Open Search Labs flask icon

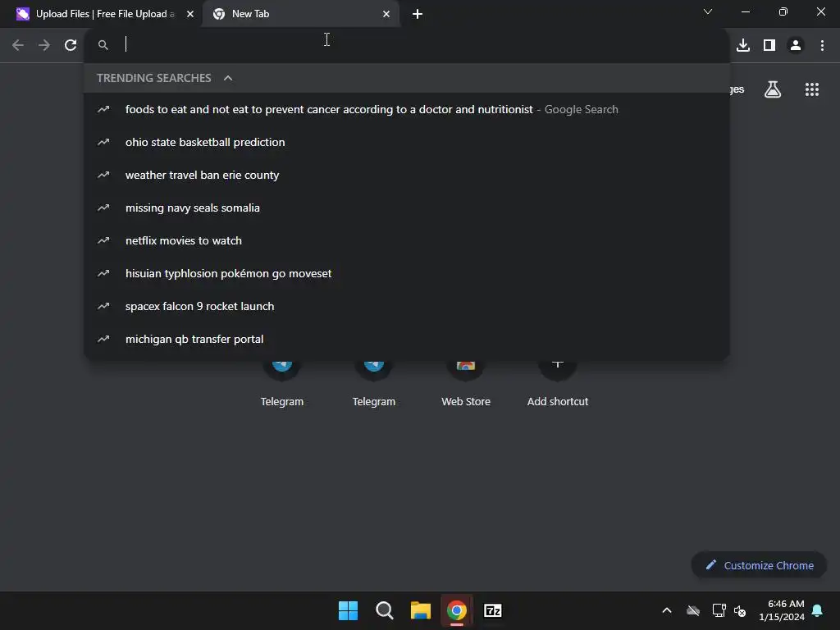click(x=773, y=89)
